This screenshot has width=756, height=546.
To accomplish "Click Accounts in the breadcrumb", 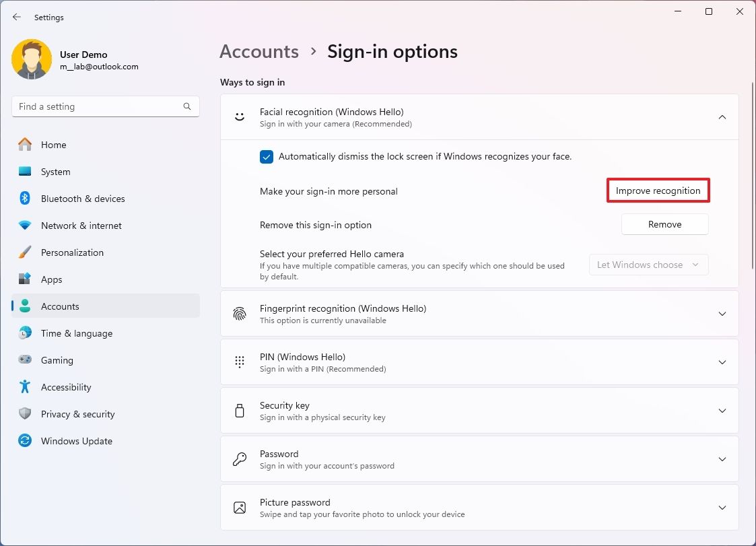I will click(x=259, y=51).
